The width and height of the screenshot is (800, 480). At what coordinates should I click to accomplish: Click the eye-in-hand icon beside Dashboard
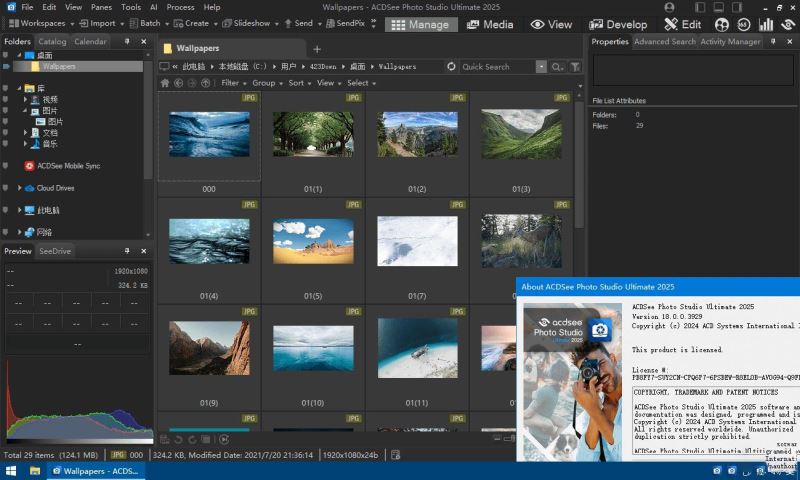[x=788, y=24]
